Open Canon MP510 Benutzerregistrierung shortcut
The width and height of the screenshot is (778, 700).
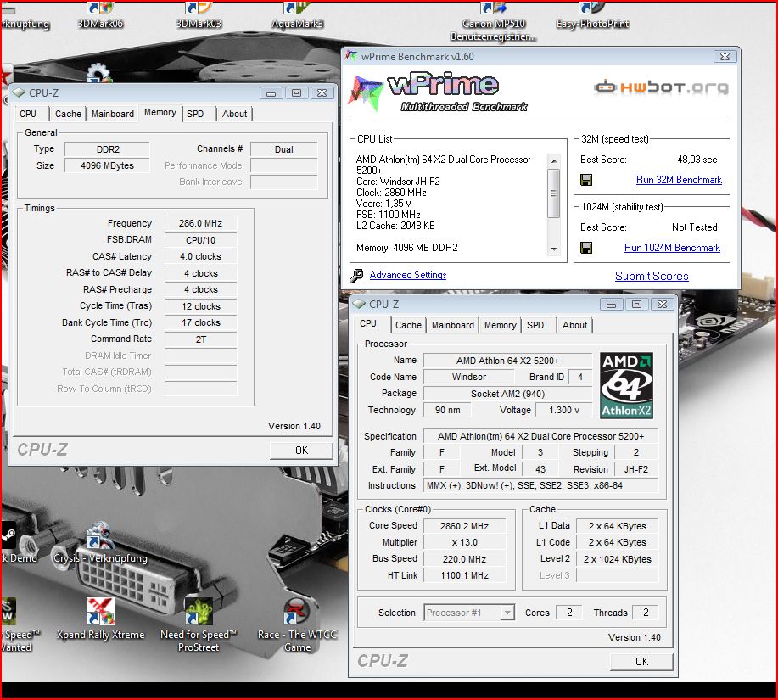click(493, 22)
